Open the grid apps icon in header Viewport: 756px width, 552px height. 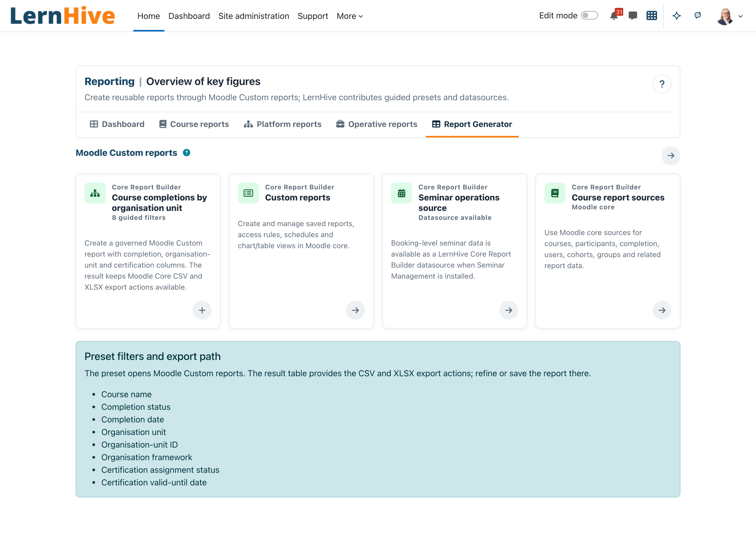(652, 15)
